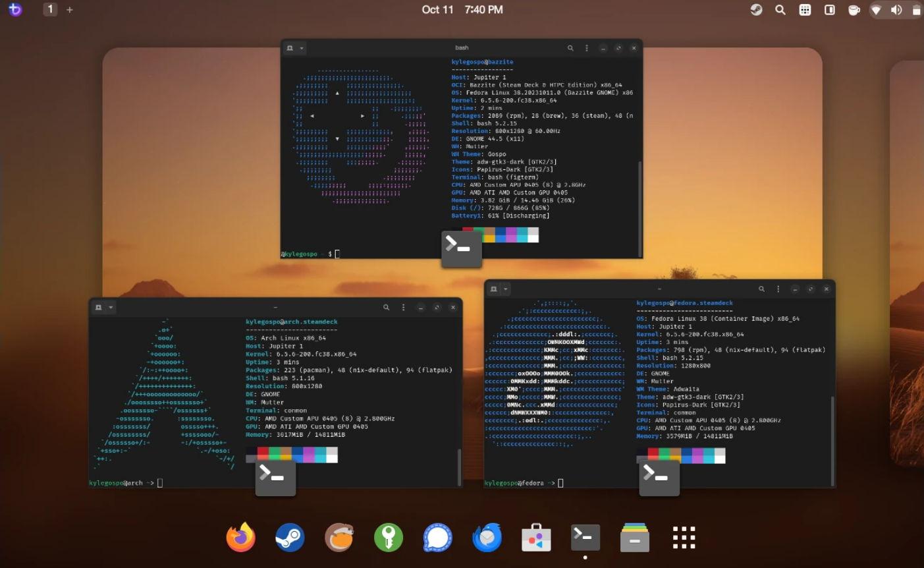The height and width of the screenshot is (568, 924).
Task: Open the search icon in top bar
Action: (780, 10)
